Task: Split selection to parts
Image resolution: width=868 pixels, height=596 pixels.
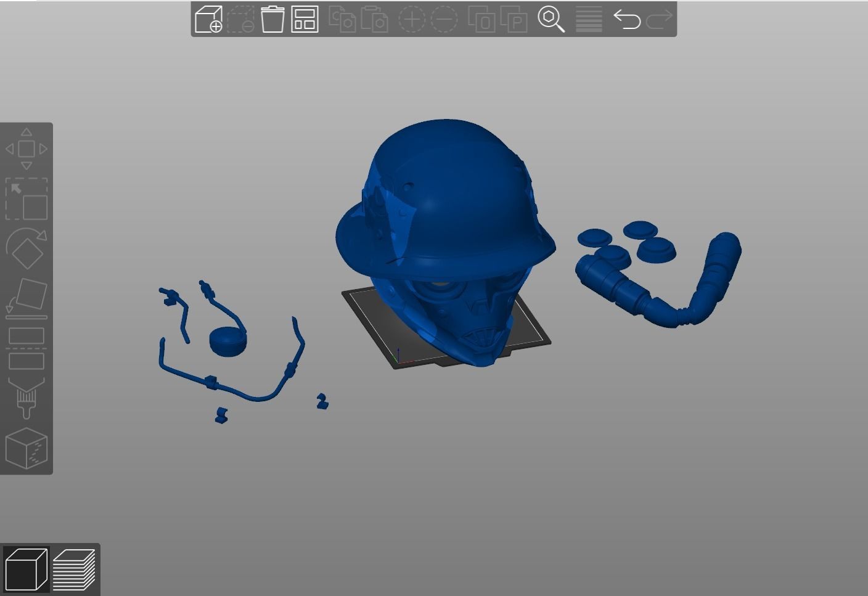Action: pyautogui.click(x=514, y=19)
